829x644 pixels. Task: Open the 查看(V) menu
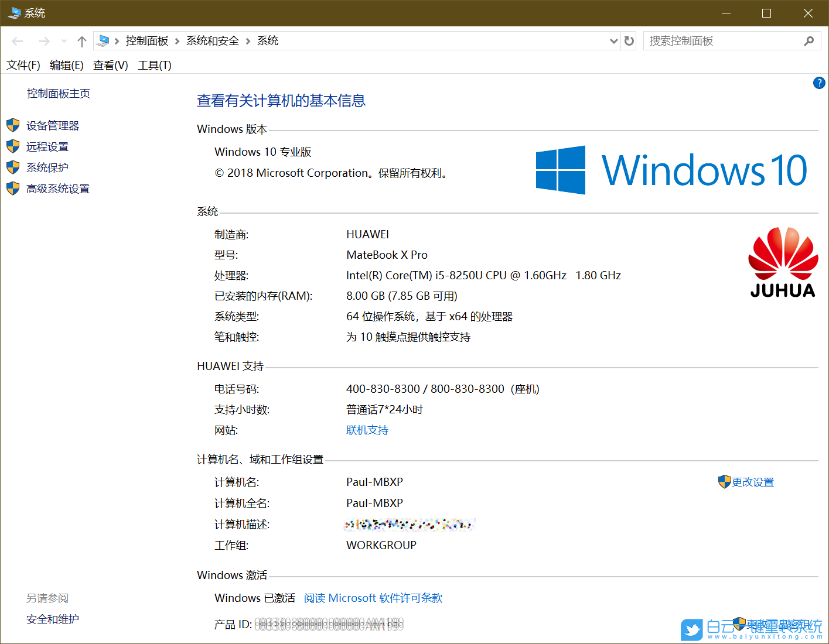(x=110, y=65)
